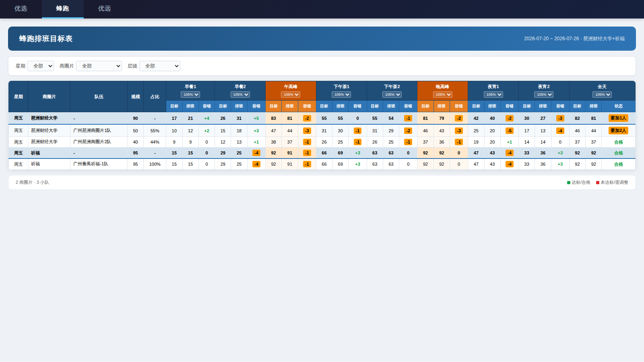Click 排班 subheader under 午高峰
644x362 pixels.
[290, 106]
